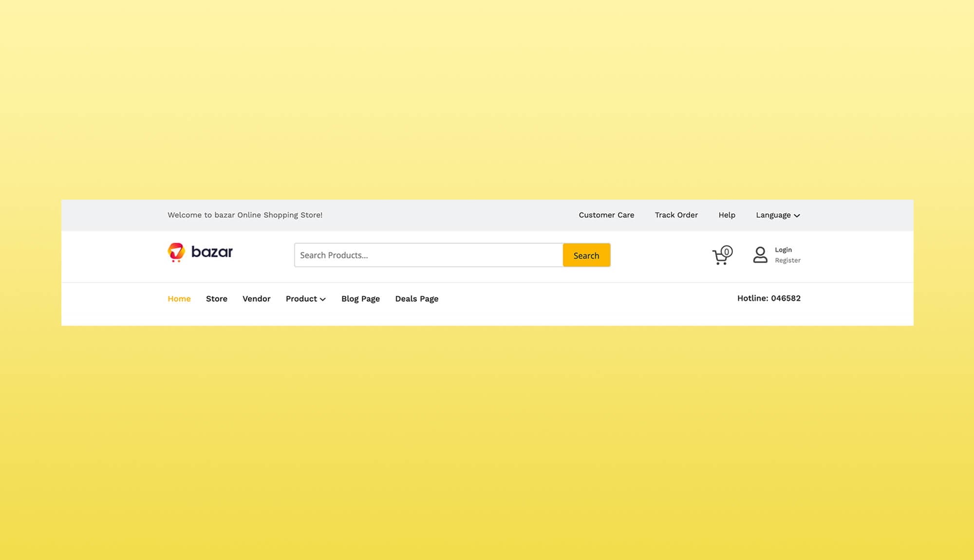The image size is (974, 560).
Task: Expand the Language dropdown
Action: (774, 215)
